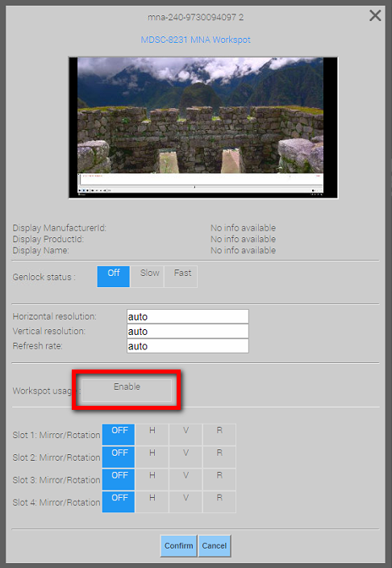
Task: Click the Machu Picchu display preview thumbnail
Action: click(203, 127)
